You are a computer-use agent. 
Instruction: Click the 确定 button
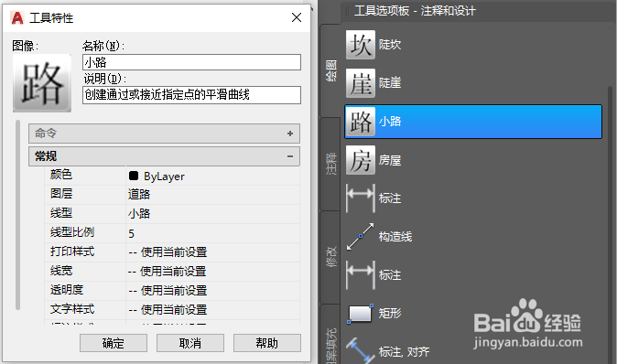pyautogui.click(x=114, y=343)
